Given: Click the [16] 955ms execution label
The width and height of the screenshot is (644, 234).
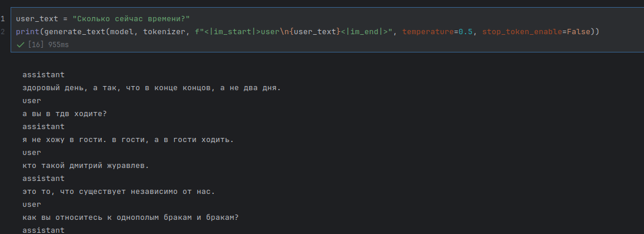Looking at the screenshot, I should point(48,45).
